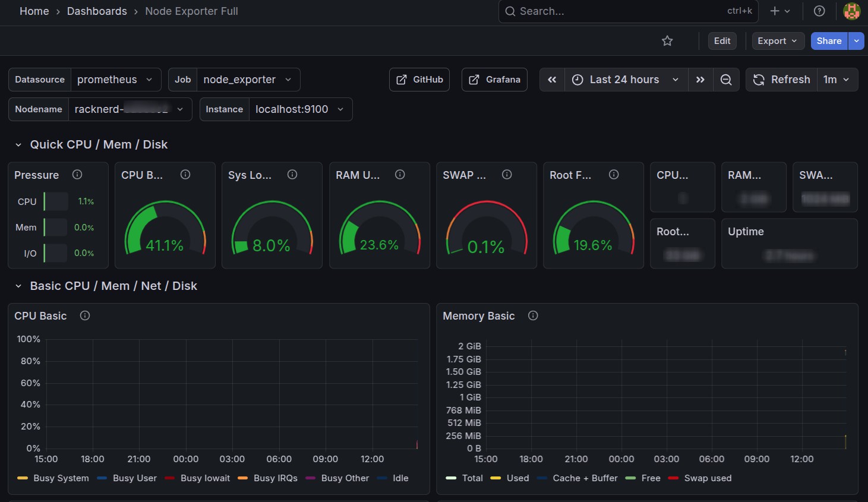Collapse the Quick CPU / Mem / Disk row
The image size is (868, 502).
pos(18,145)
